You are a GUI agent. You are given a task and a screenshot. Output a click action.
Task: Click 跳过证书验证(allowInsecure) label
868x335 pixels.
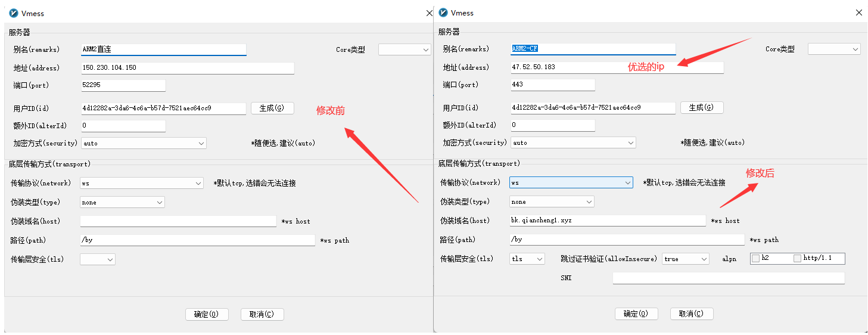pos(609,259)
